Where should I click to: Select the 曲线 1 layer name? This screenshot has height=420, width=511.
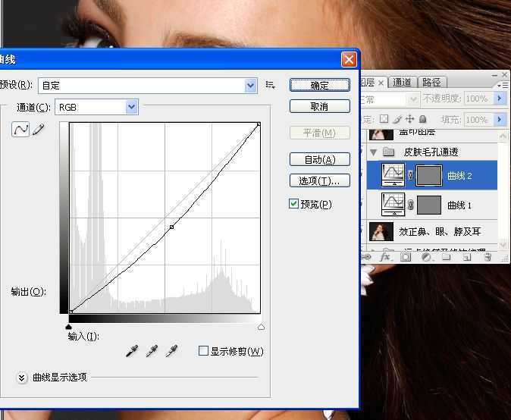(459, 205)
